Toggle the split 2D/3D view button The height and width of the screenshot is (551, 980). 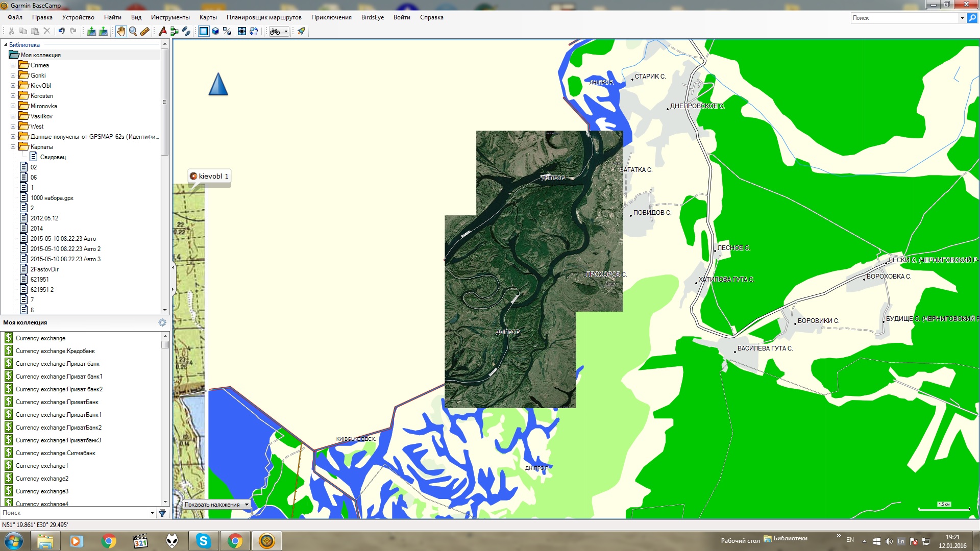(227, 31)
